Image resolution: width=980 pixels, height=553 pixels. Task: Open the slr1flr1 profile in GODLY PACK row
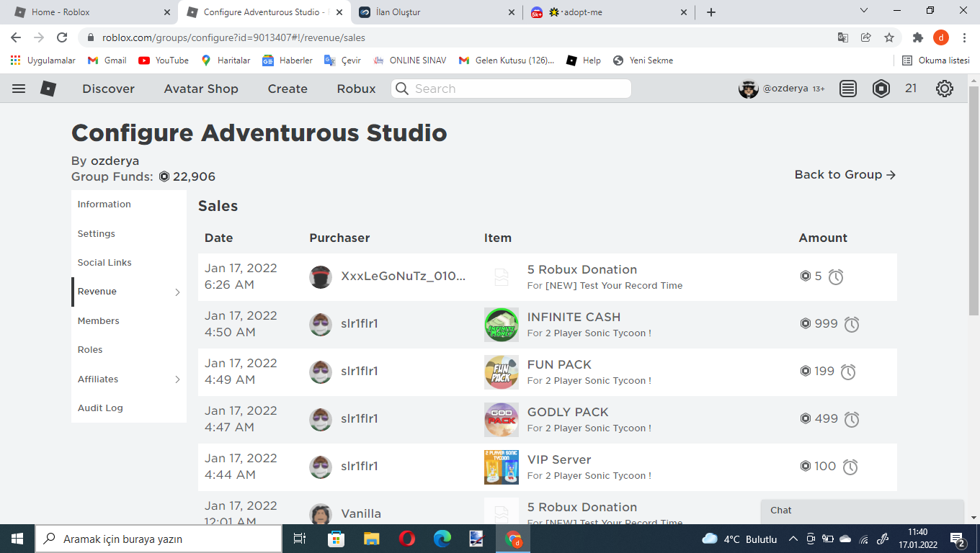(360, 419)
